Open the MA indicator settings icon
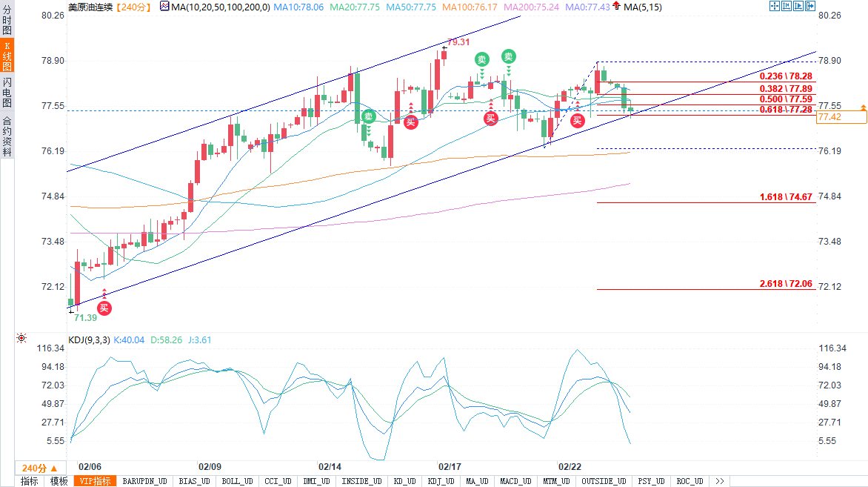Viewport: 868px width, 487px height. (164, 6)
